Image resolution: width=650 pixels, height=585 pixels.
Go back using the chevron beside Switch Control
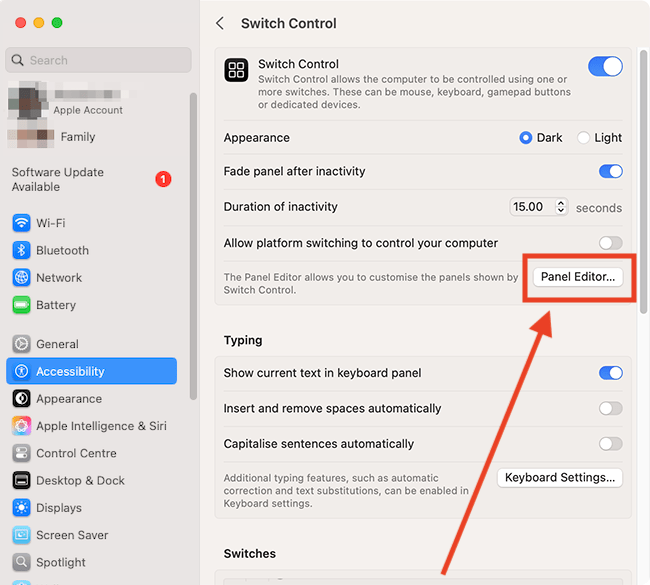click(x=220, y=23)
